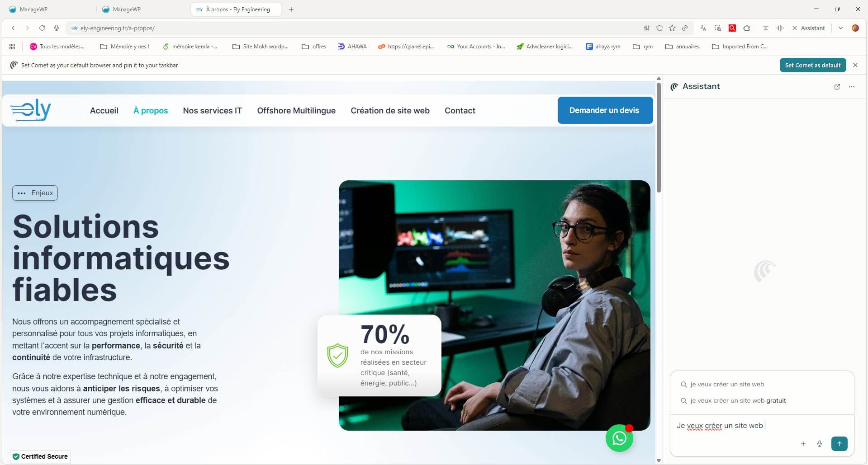Select the suggestion je veux créer un site web gratuit

click(738, 400)
